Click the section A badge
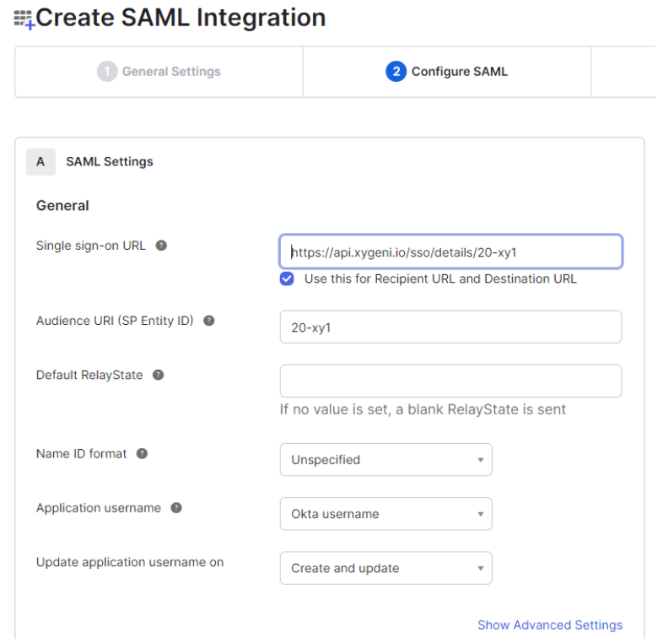The image size is (663, 644). 40,161
